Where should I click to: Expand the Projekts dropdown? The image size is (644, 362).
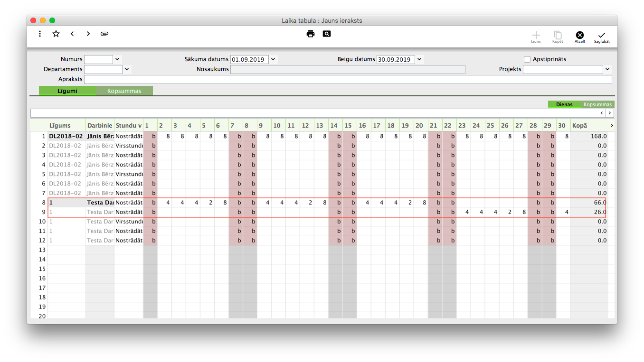(x=607, y=69)
